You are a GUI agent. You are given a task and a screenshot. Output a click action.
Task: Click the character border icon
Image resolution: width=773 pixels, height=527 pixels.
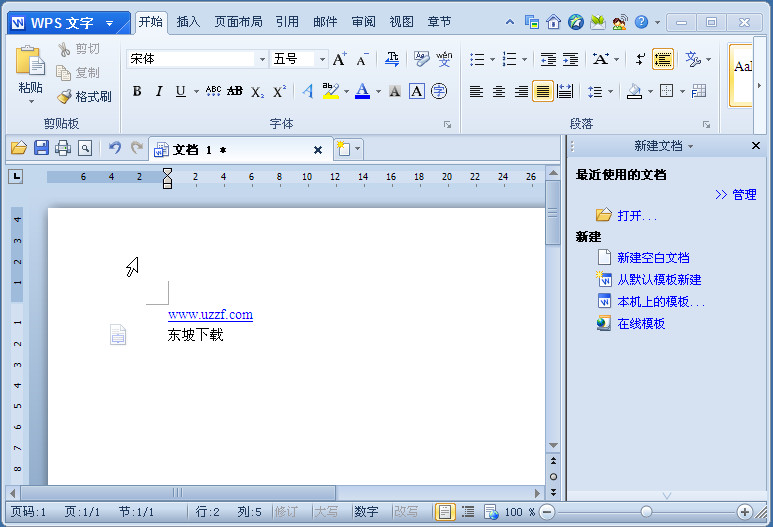(417, 91)
